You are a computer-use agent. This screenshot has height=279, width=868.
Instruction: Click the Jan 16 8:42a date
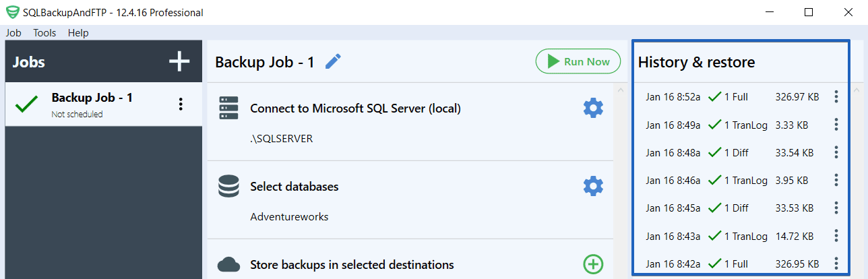[x=673, y=263]
